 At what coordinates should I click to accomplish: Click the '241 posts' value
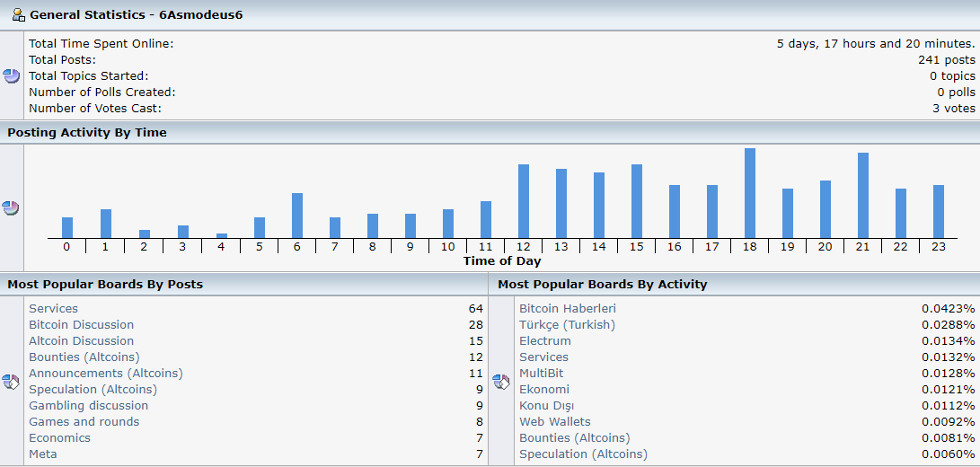tap(947, 60)
